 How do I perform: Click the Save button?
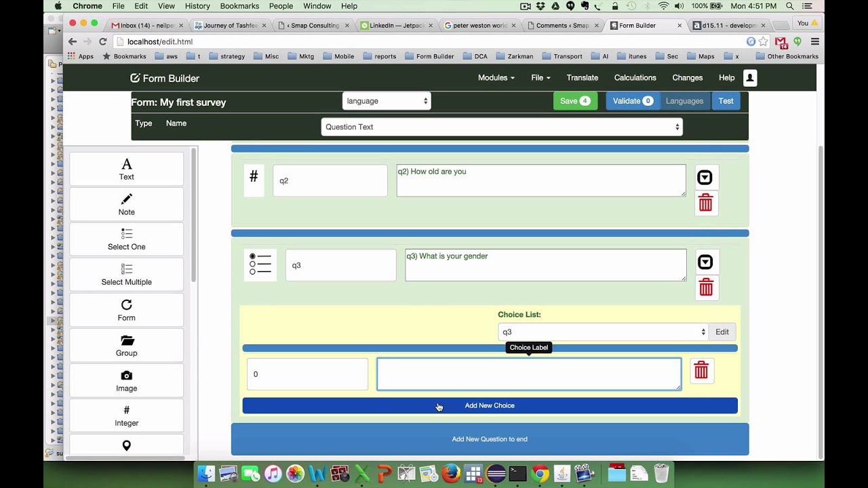575,101
